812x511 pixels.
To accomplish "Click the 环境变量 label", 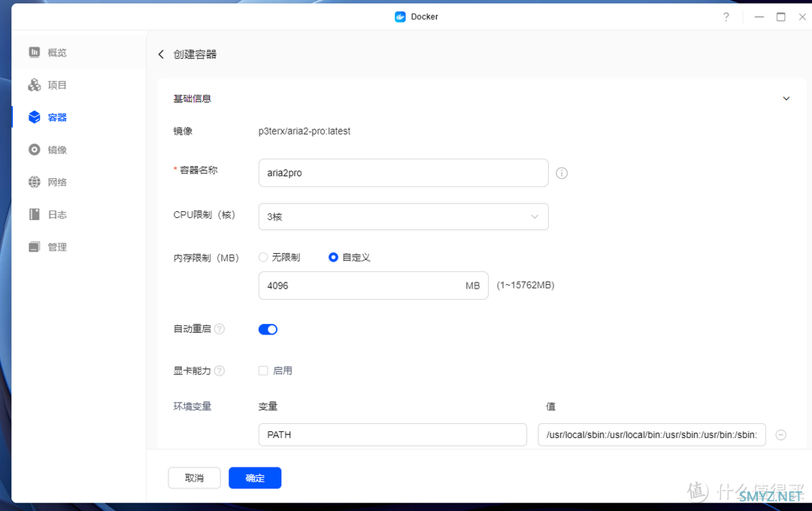I will pos(192,407).
